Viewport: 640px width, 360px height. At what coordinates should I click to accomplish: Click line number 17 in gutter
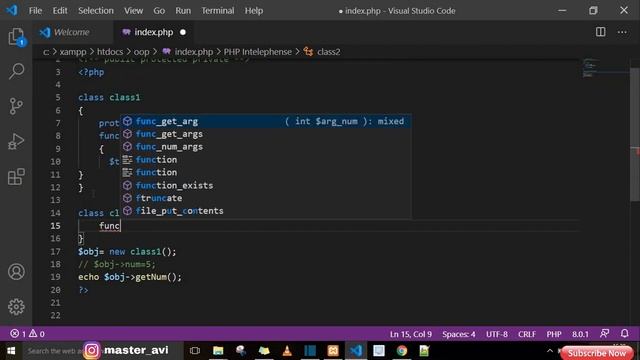(x=56, y=251)
